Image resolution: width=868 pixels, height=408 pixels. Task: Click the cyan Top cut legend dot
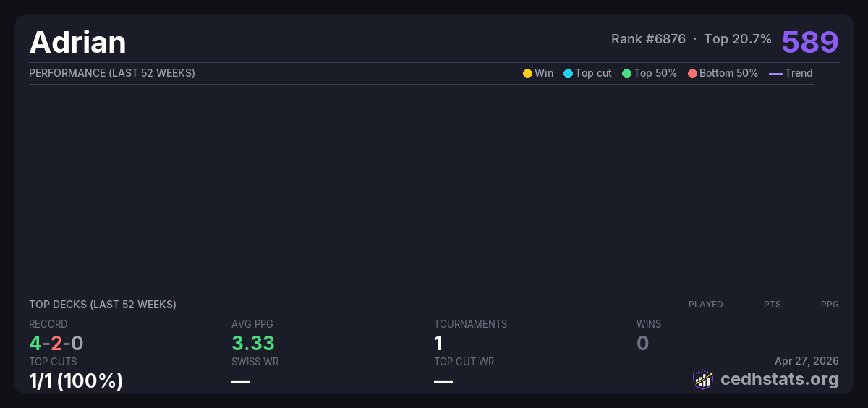(568, 73)
